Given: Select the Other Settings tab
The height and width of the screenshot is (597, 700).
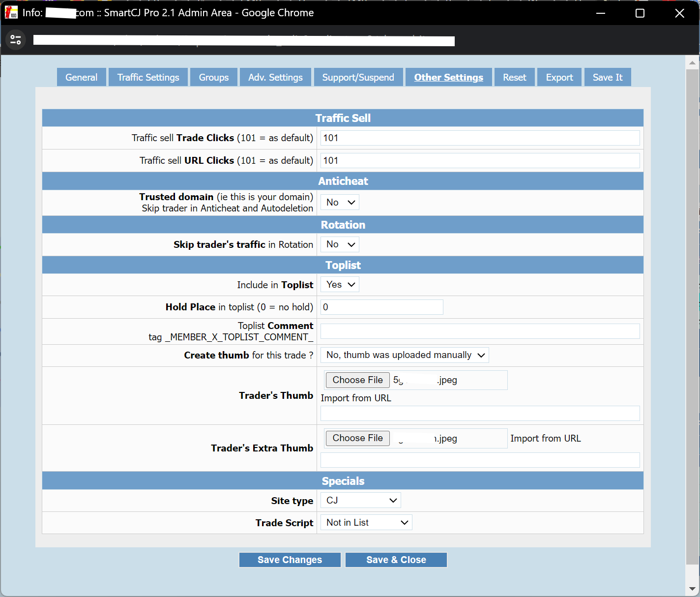Looking at the screenshot, I should [x=449, y=77].
